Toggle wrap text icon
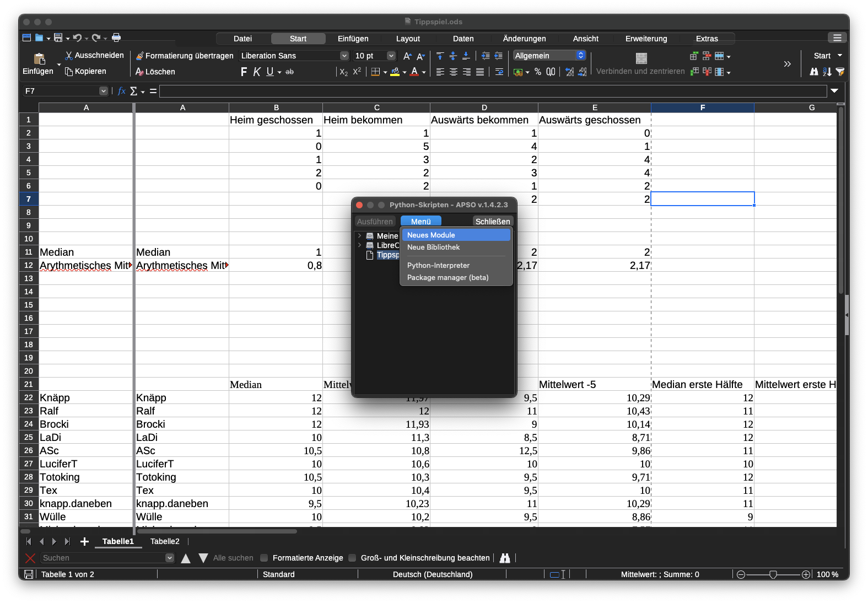This screenshot has height=603, width=868. pos(499,72)
